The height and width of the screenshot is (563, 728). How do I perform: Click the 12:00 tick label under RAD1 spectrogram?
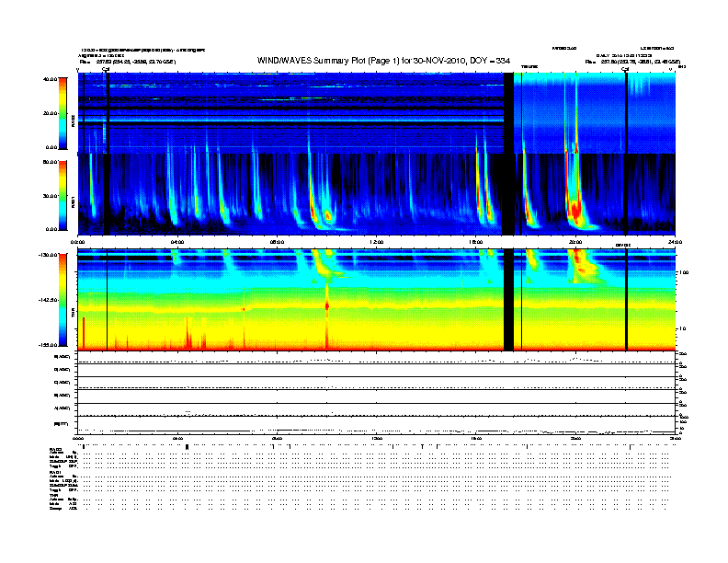(x=377, y=242)
